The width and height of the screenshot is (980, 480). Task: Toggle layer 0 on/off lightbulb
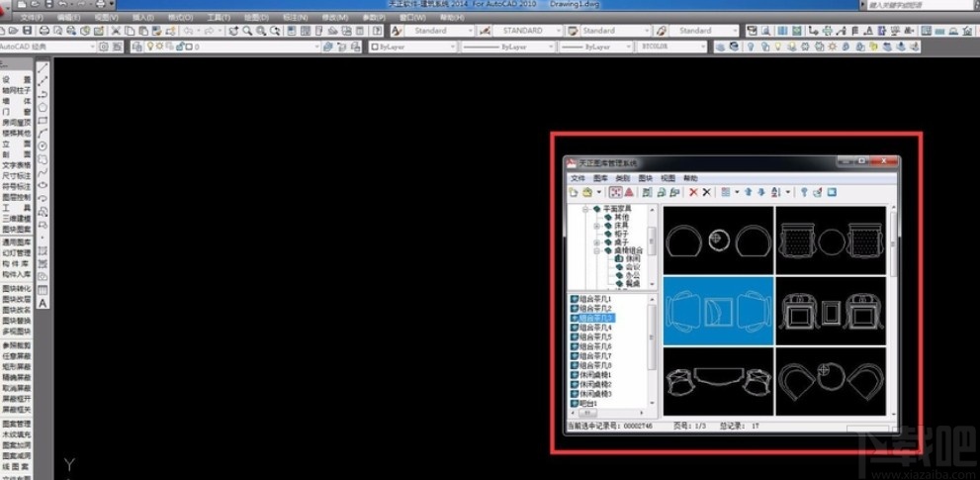pyautogui.click(x=150, y=47)
